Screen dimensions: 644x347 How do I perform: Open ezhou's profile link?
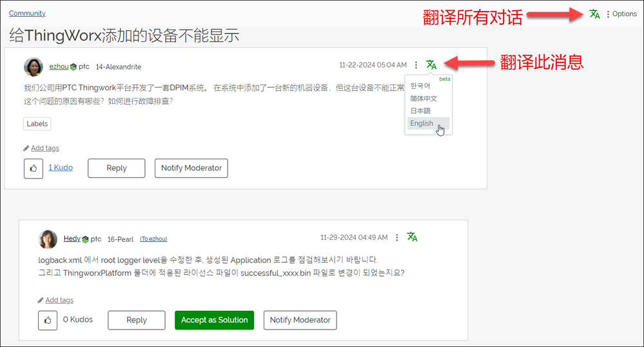[x=59, y=66]
